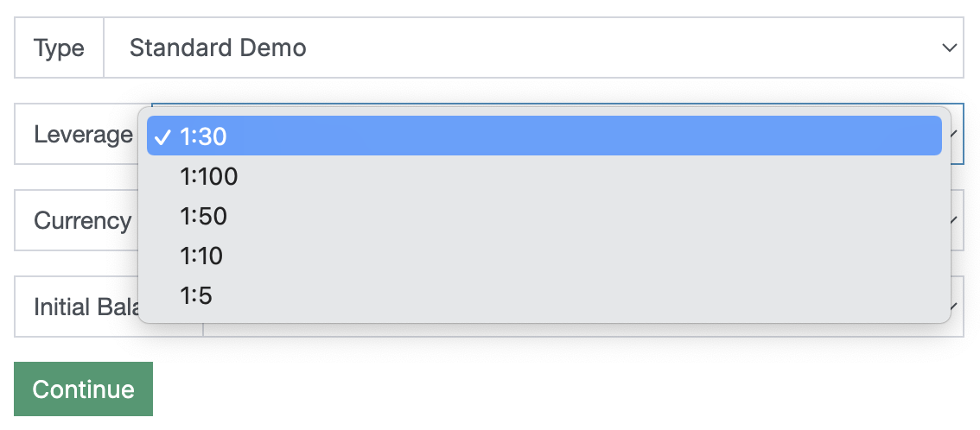The width and height of the screenshot is (980, 430).
Task: Choose 1:100 from the leverage list
Action: coord(209,176)
